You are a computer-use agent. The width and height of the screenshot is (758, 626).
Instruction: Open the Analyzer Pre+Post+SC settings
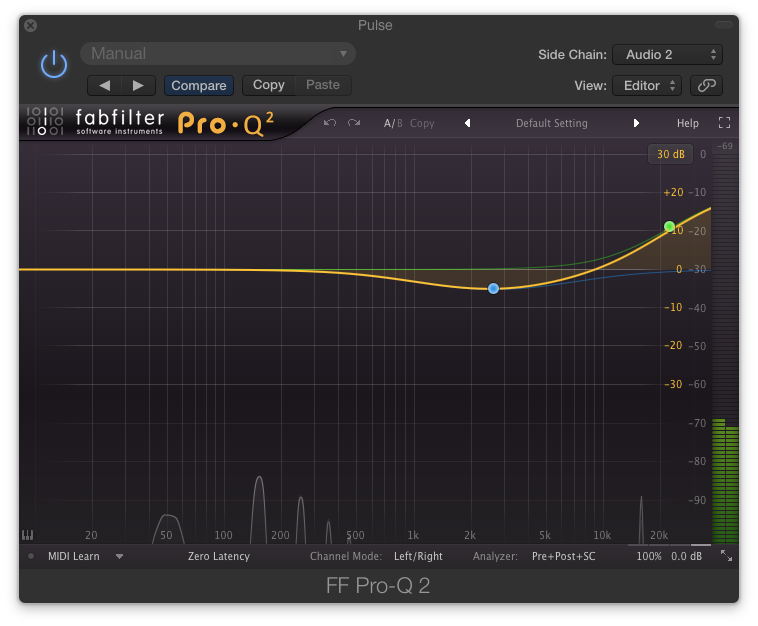pos(564,556)
